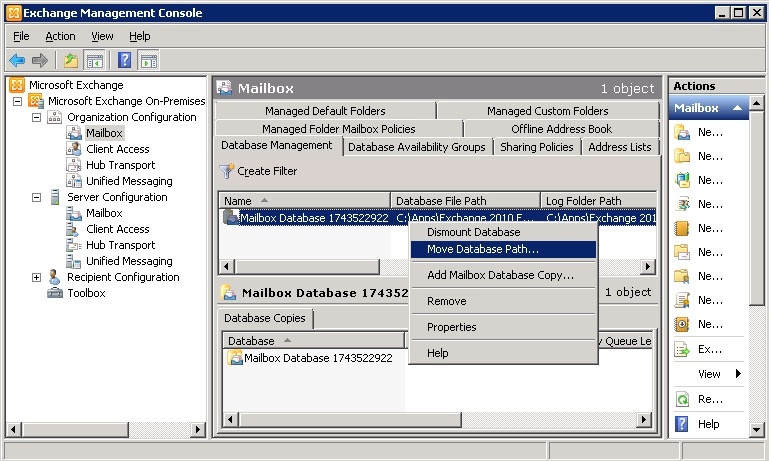Screen dimensions: 769x461
Task: Collapse the Mailbox section in Actions pane
Action: (737, 108)
